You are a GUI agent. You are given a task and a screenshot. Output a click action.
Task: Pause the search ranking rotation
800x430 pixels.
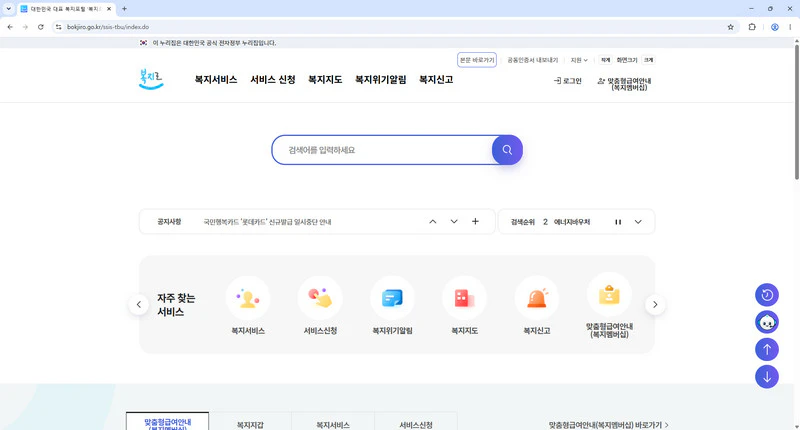[618, 222]
